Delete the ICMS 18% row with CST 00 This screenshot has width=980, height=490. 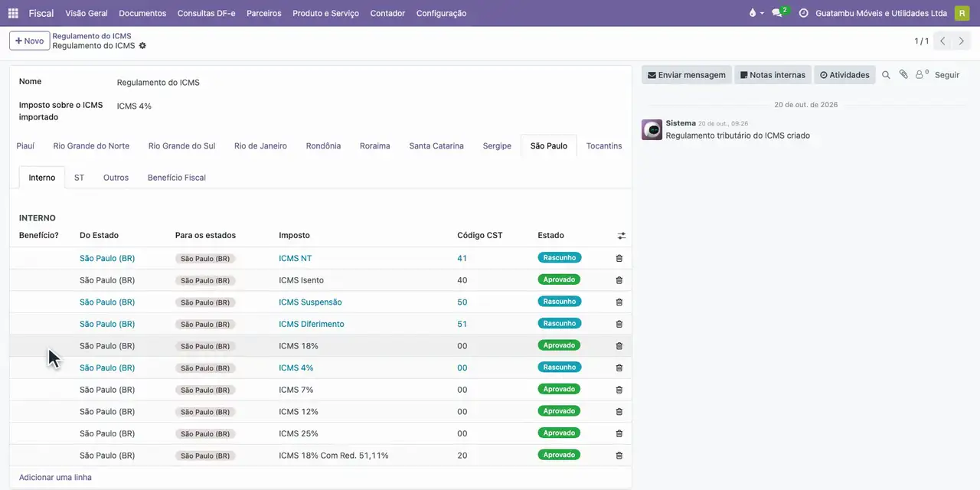[x=619, y=346]
